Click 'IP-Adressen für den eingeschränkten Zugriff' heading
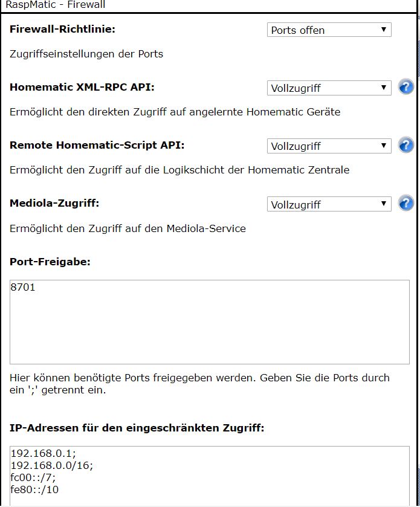The height and width of the screenshot is (507, 420). click(x=137, y=428)
